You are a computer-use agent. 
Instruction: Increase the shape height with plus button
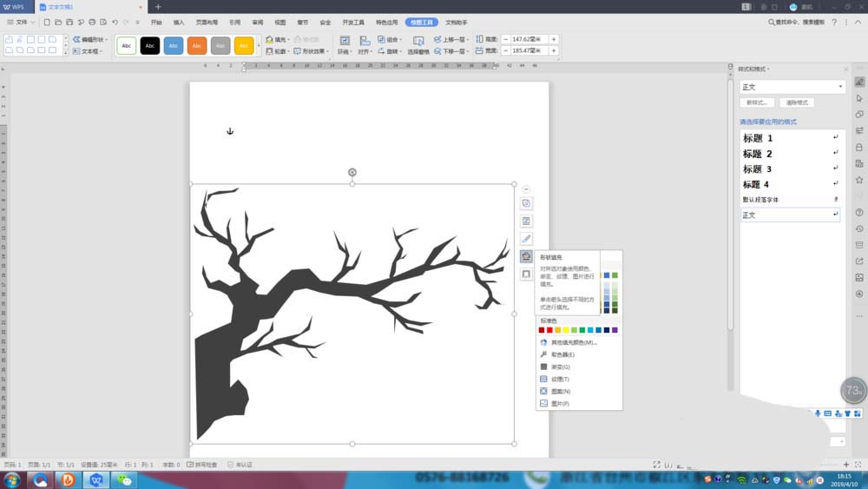[x=554, y=39]
